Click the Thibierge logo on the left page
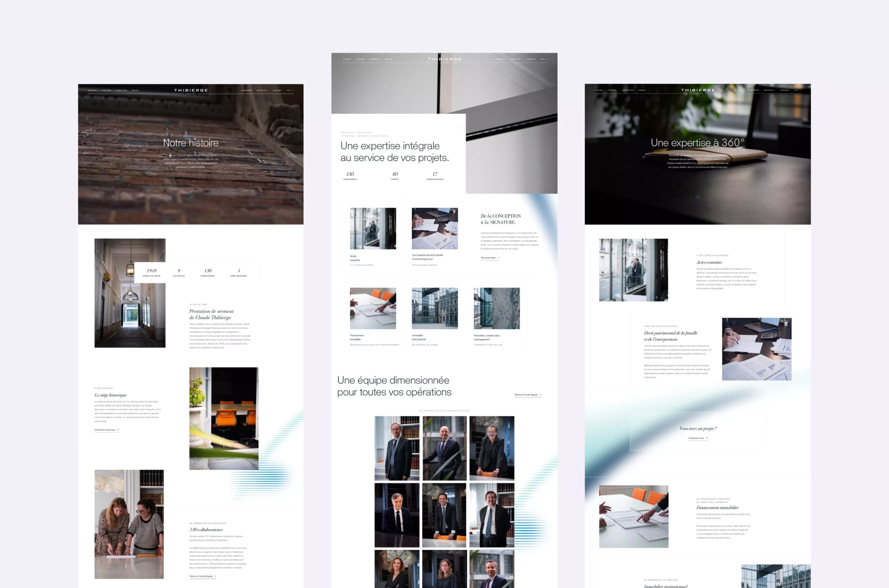This screenshot has height=588, width=889. (x=191, y=91)
